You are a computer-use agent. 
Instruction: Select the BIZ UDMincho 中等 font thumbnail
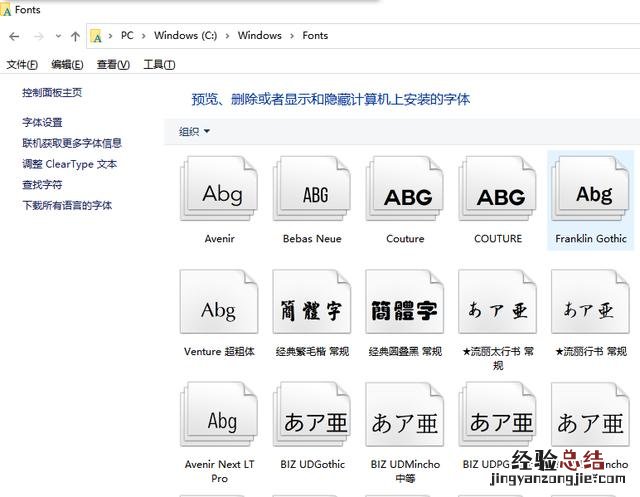[405, 422]
